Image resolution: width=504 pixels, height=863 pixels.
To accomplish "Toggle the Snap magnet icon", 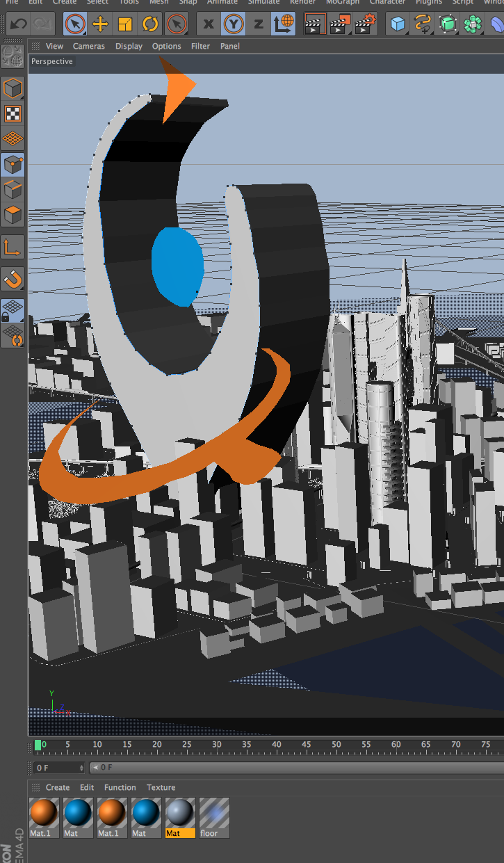I will coord(13,279).
